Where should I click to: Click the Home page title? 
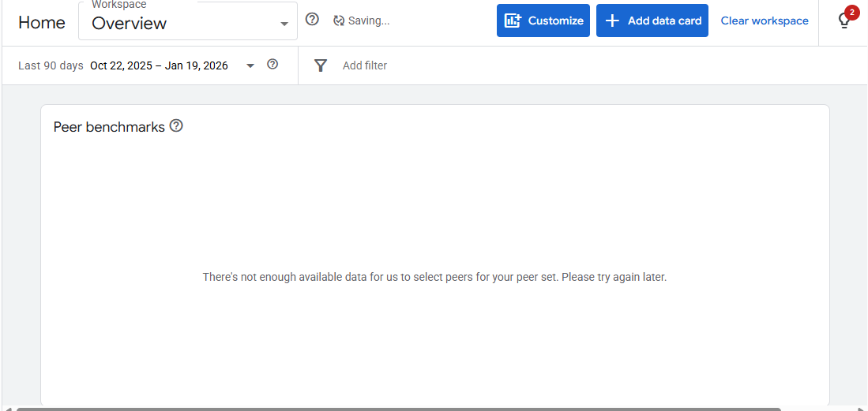coord(42,23)
